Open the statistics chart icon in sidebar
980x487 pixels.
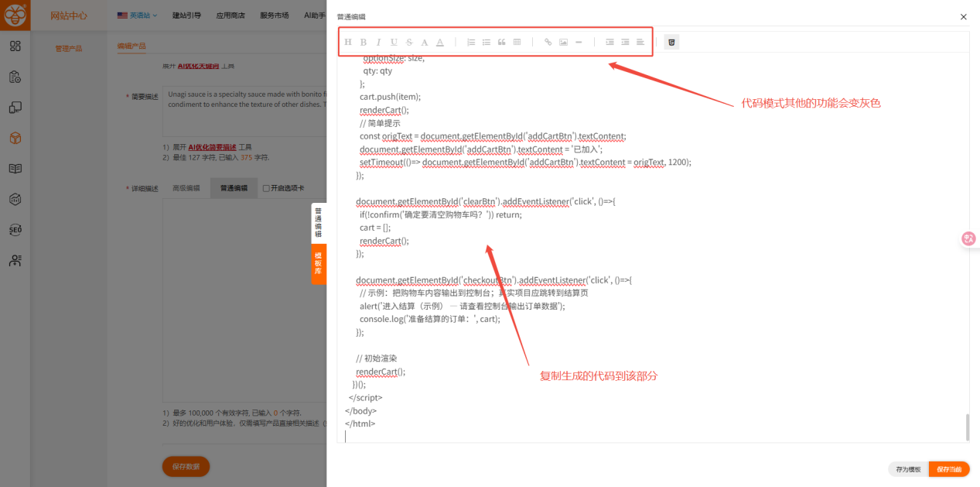click(15, 200)
